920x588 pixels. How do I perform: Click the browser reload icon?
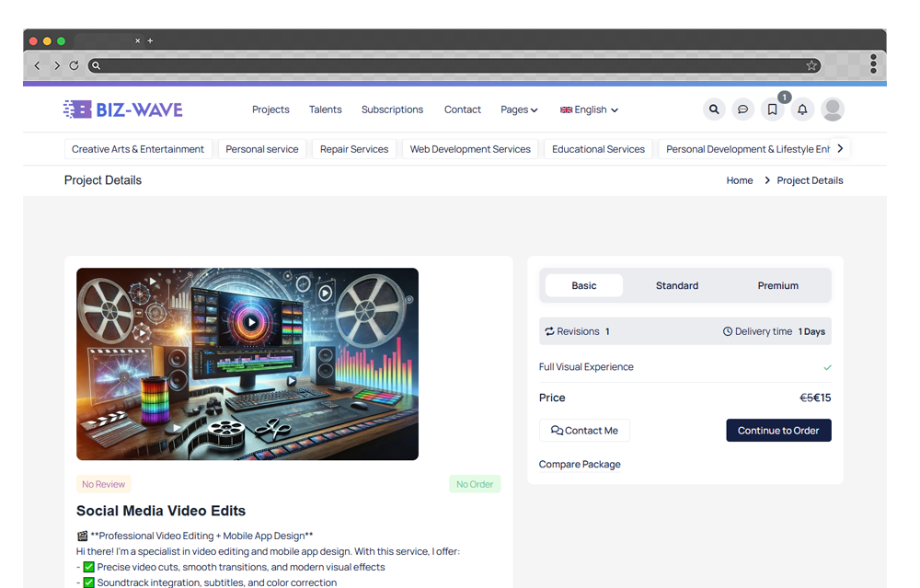pos(75,65)
